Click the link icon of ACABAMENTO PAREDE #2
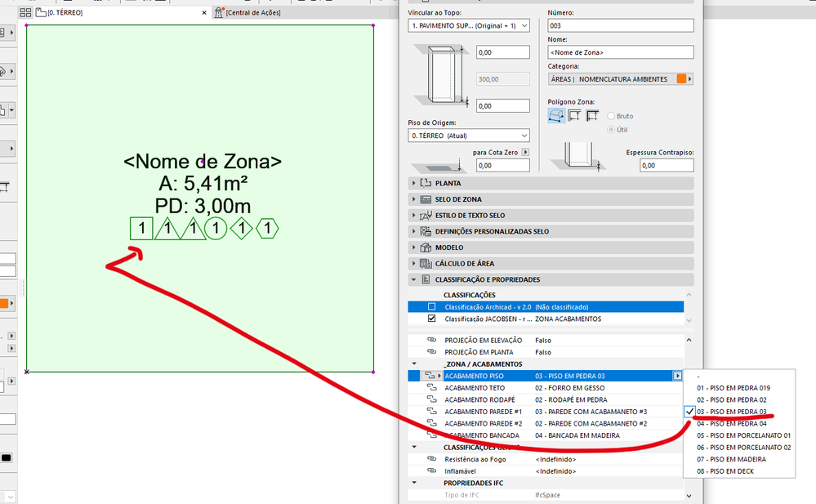The width and height of the screenshot is (816, 504). point(432,423)
